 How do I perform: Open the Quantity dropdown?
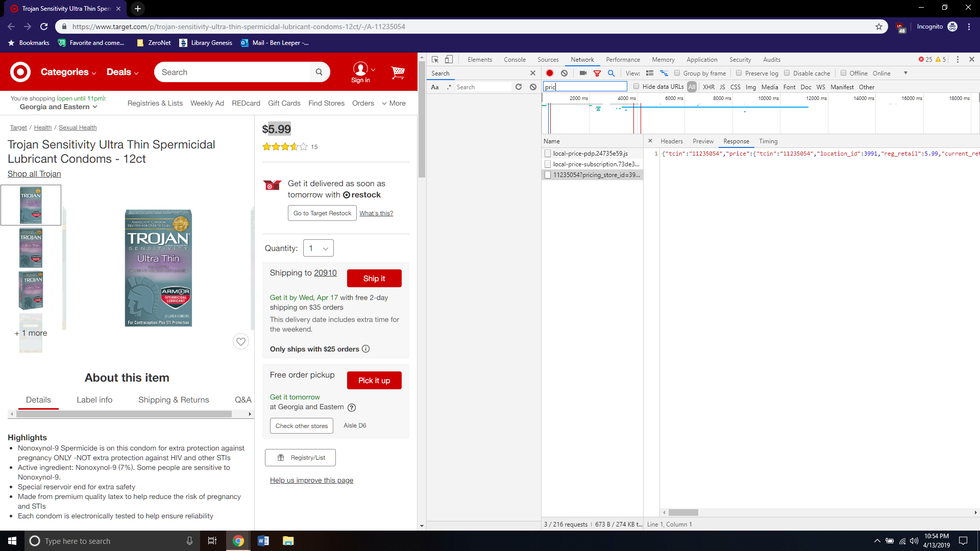tap(318, 248)
